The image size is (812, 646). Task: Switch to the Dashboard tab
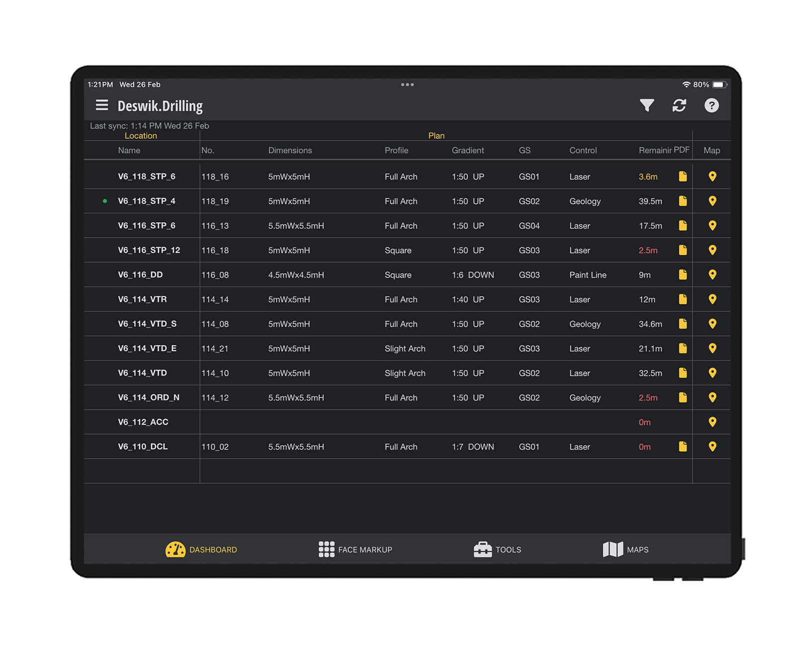click(x=201, y=550)
